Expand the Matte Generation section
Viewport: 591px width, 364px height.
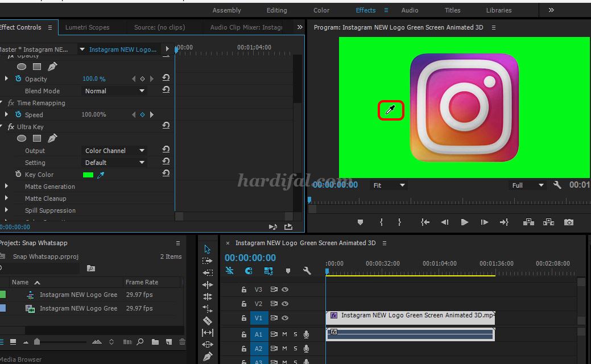7,187
